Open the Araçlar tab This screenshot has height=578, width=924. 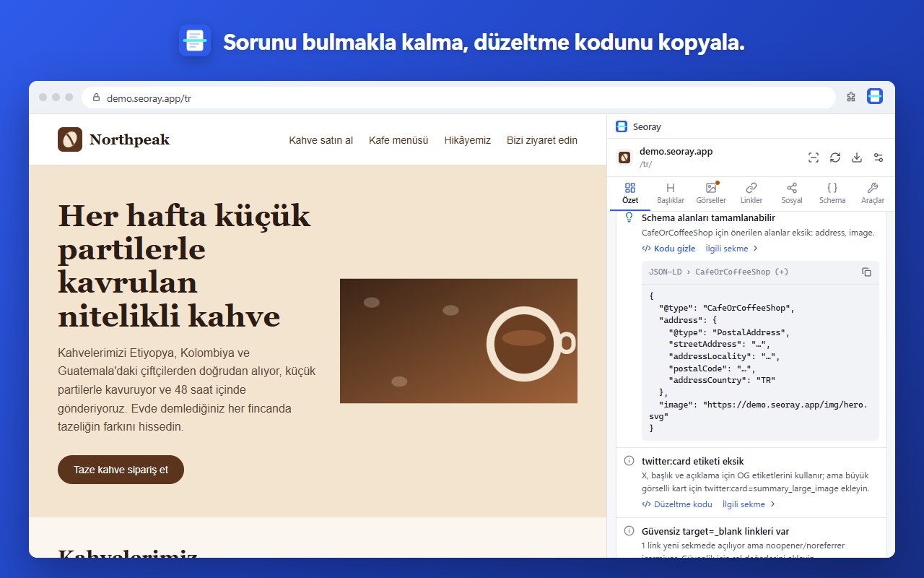[873, 194]
